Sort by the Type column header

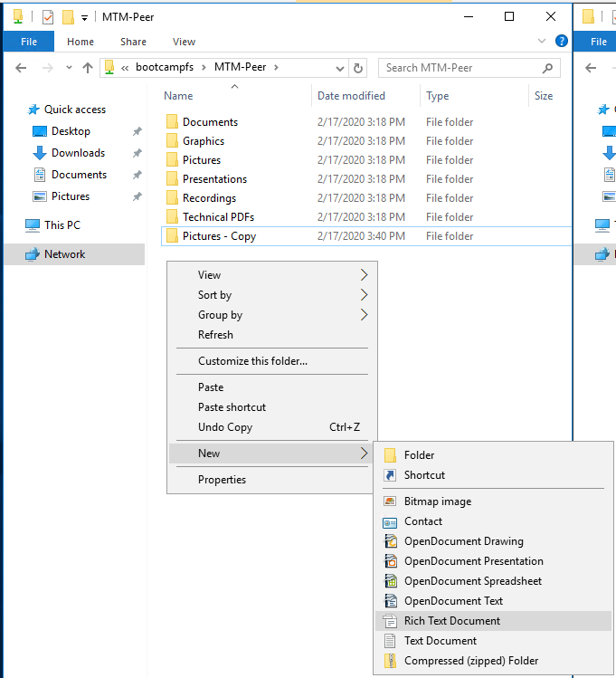coord(438,96)
